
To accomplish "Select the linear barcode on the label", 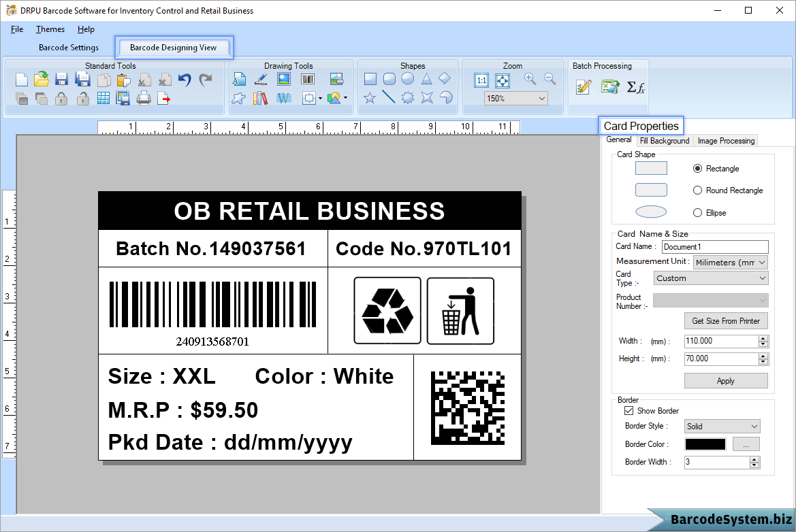I will coord(212,313).
